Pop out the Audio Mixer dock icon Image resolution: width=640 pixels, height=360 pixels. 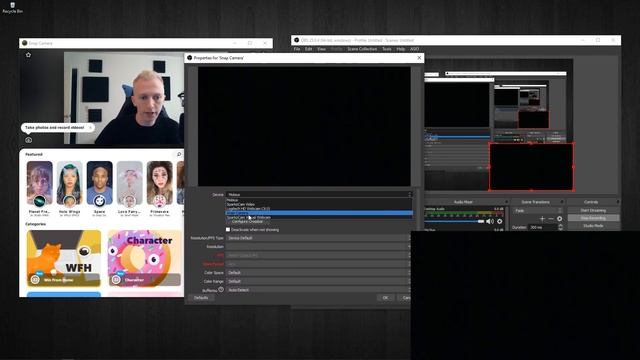(x=507, y=202)
